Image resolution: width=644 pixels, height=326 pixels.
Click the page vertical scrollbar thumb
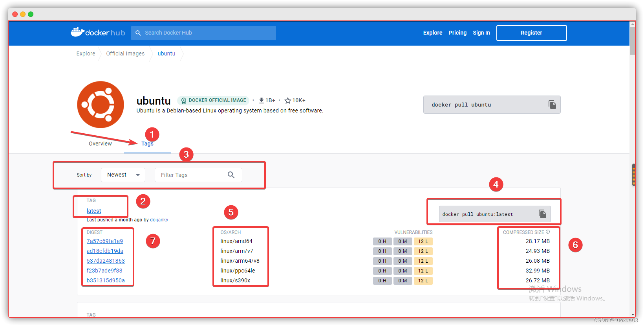633,41
